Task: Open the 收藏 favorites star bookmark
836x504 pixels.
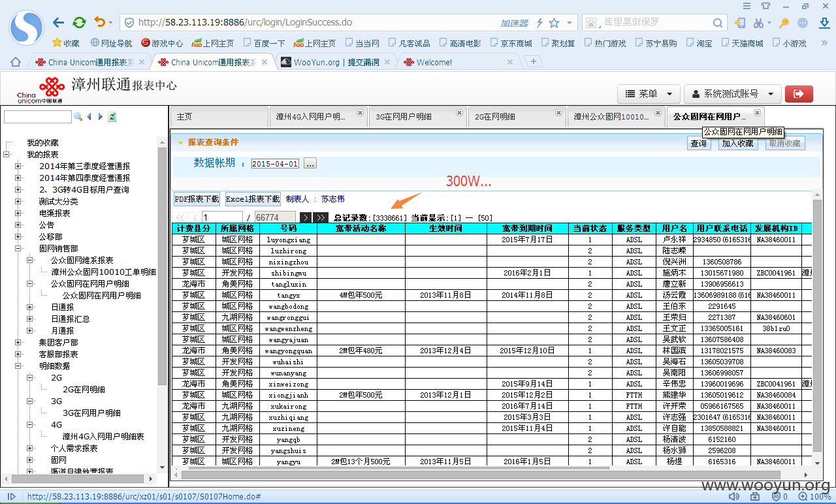Action: pyautogui.click(x=66, y=43)
